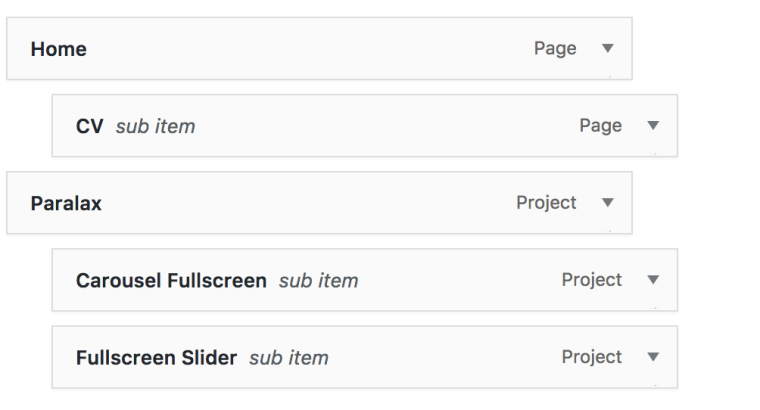The height and width of the screenshot is (410, 760).
Task: Click the Page type label on Home
Action: [556, 49]
